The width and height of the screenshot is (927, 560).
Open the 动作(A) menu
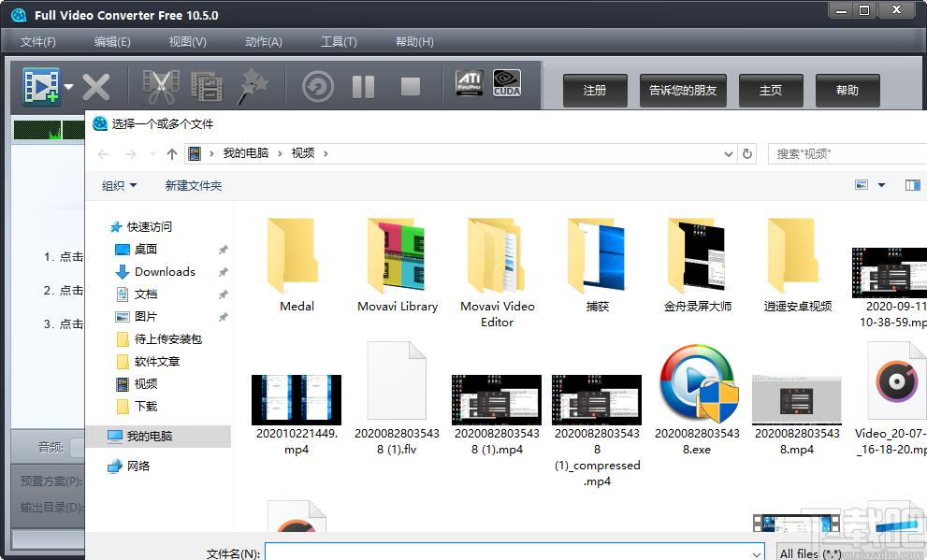(x=263, y=42)
